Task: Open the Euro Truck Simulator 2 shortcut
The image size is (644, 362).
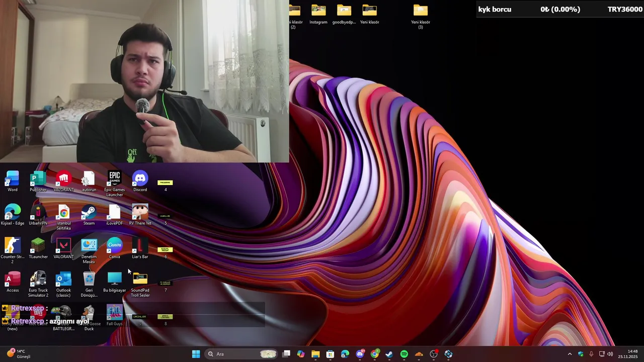Action: (38, 284)
